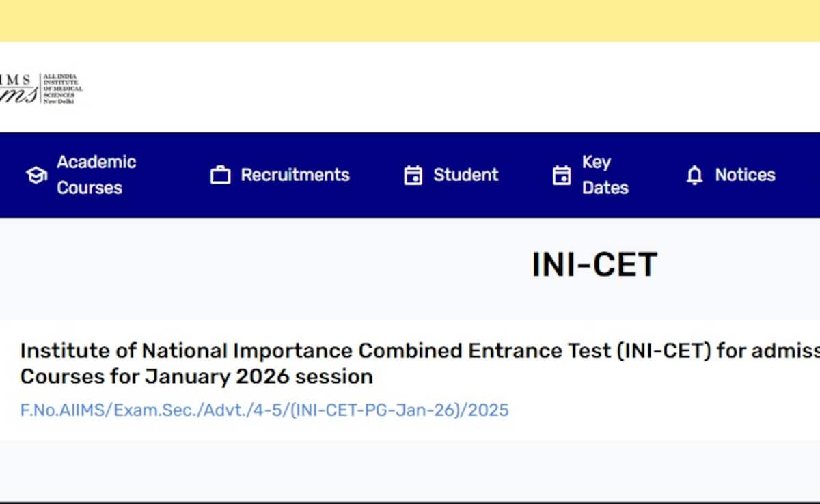
Task: Click the briefcase icon beside Recruitments
Action: pyautogui.click(x=220, y=176)
